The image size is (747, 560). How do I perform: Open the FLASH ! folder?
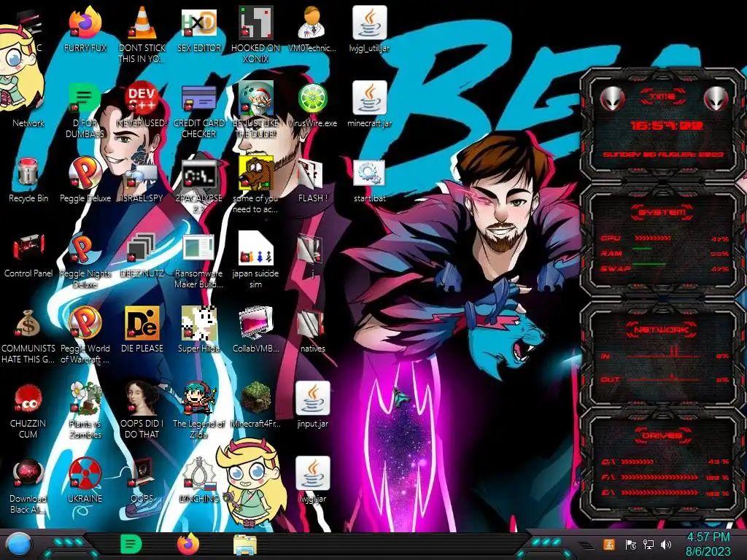pos(312,172)
